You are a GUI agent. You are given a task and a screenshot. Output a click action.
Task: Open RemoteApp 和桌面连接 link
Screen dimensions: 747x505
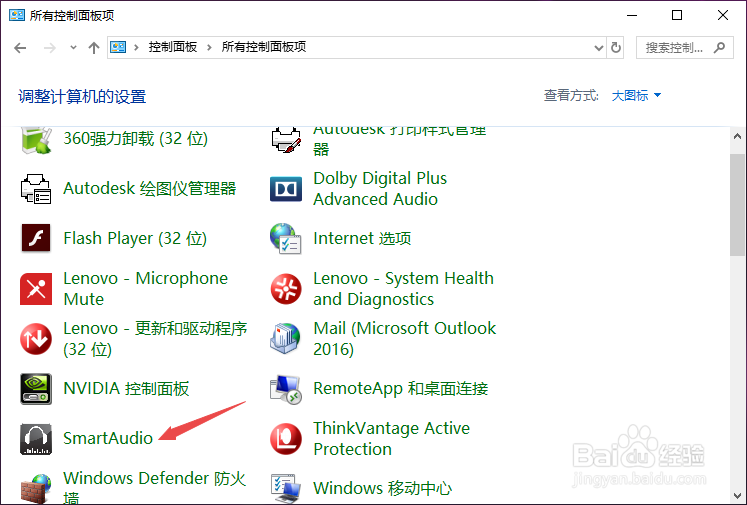[401, 389]
